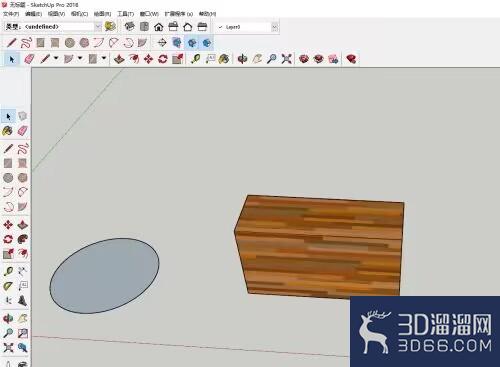Image resolution: width=500 pixels, height=367 pixels.
Task: Select Protractor tool in left tool palette
Action: 8,286
